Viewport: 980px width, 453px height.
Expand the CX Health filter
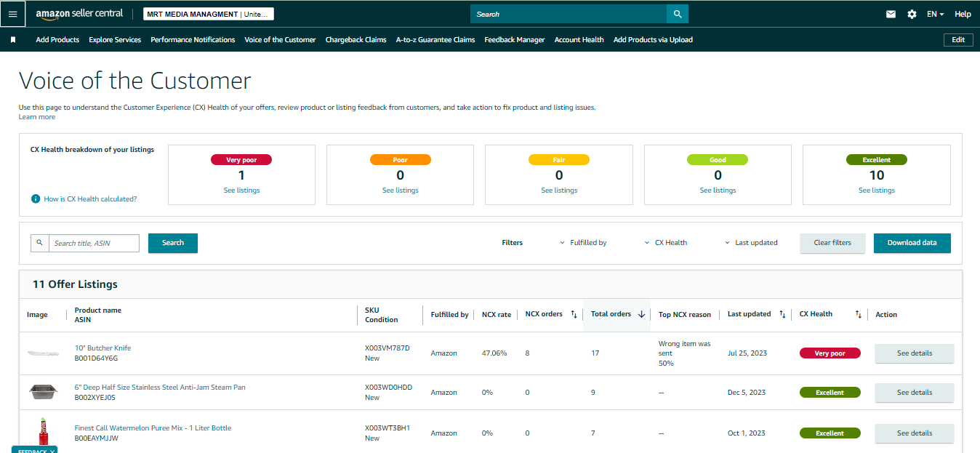[x=666, y=243]
